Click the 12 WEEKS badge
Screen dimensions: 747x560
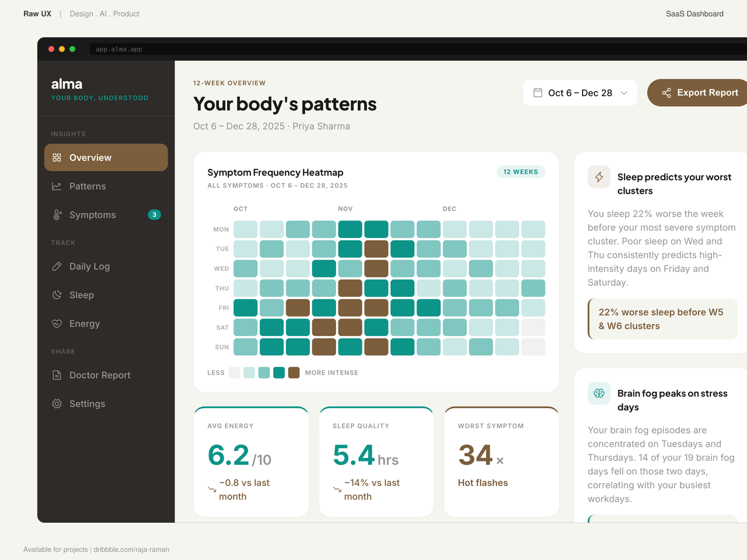click(x=521, y=171)
